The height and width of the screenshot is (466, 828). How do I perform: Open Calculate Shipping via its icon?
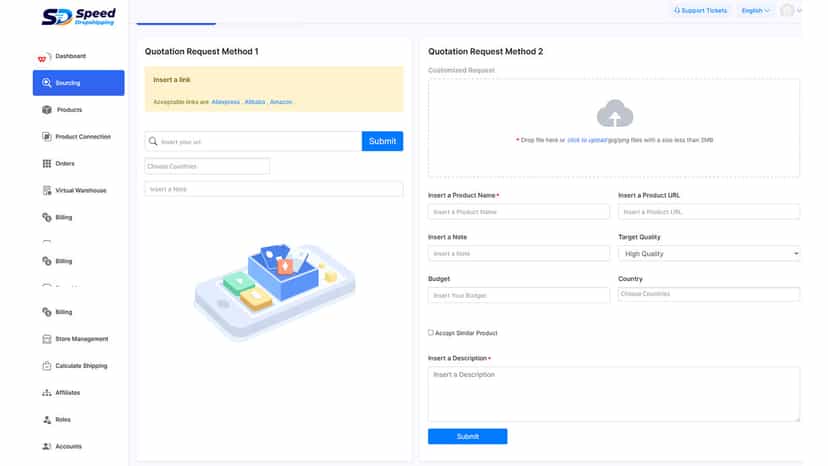tap(46, 366)
